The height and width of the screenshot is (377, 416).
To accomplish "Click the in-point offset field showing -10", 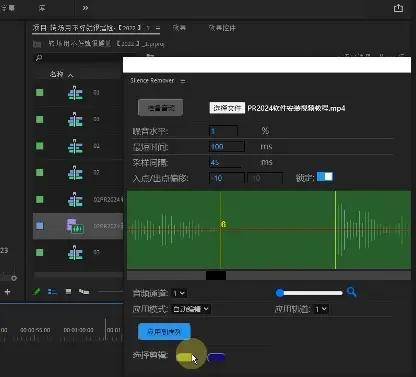I will 227,178.
